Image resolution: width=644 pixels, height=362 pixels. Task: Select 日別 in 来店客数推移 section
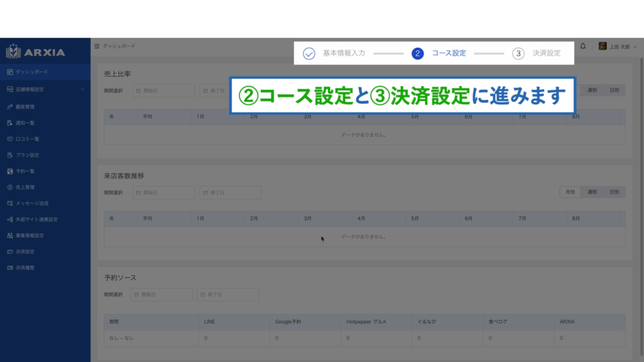click(x=614, y=192)
